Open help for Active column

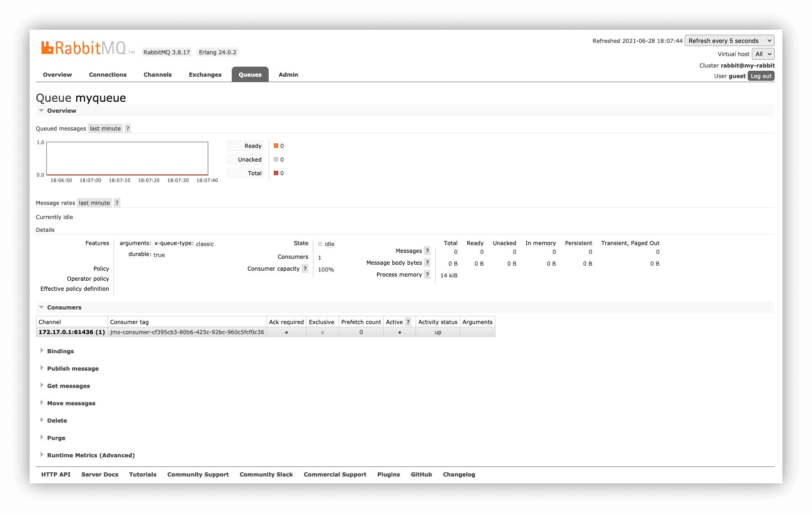(408, 322)
